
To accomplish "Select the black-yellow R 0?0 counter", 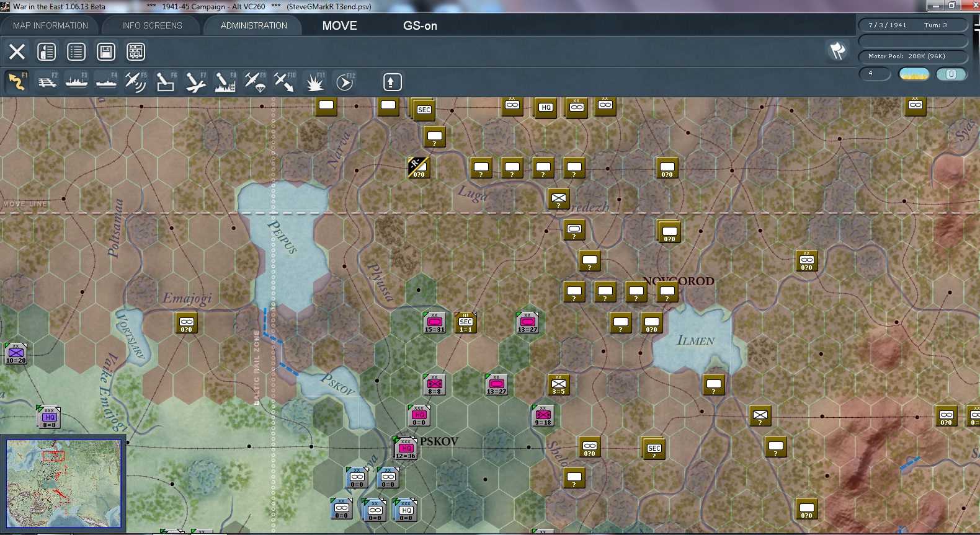I will [419, 167].
